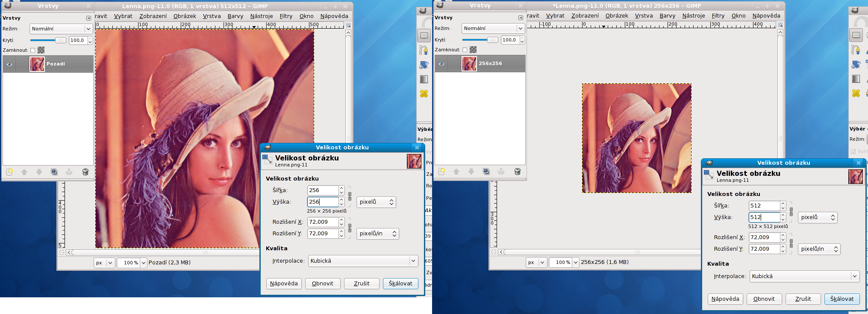Open Vrstvy panel tab menu icon above Pozadí layer
This screenshot has height=314, width=868.
(x=88, y=18)
